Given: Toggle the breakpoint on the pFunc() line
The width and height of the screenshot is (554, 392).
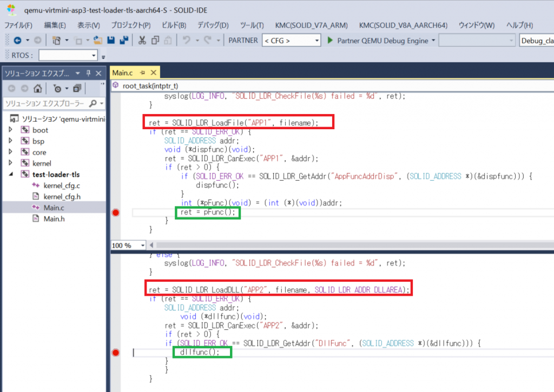Looking at the screenshot, I should coord(115,213).
